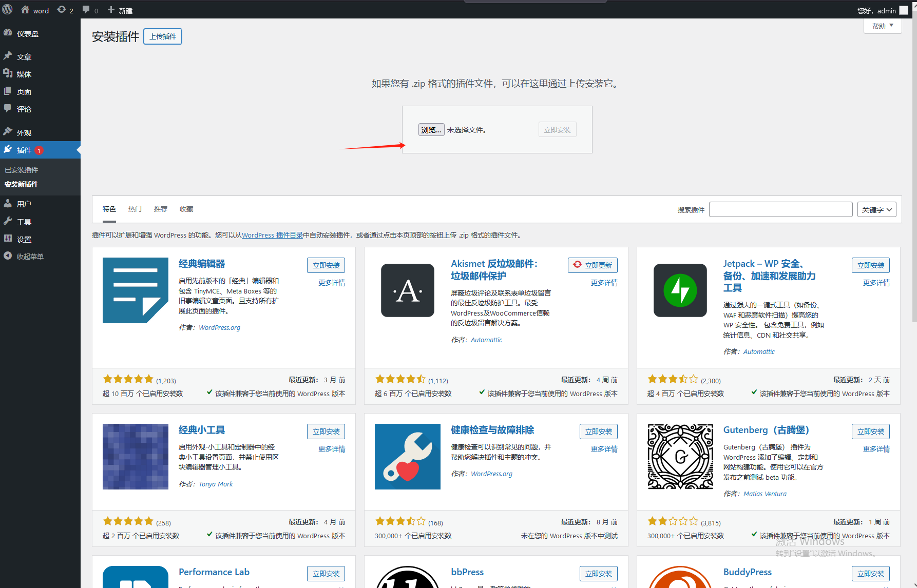Open 更多详情 for Jetpack
The image size is (917, 588).
[876, 283]
